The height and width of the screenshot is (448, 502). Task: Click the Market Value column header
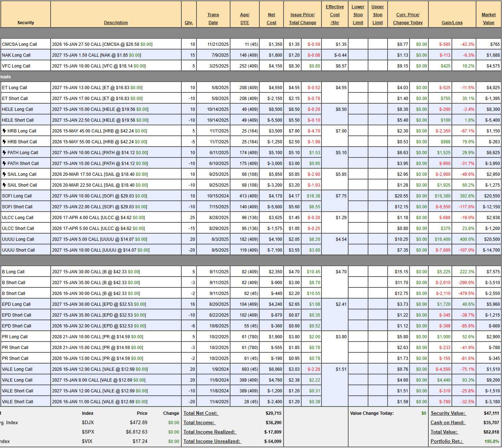[488, 19]
